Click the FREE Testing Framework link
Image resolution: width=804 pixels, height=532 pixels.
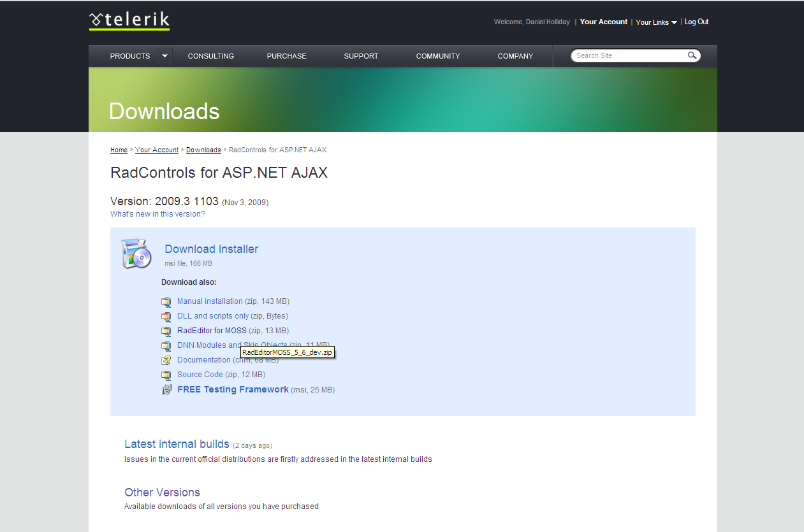point(233,389)
